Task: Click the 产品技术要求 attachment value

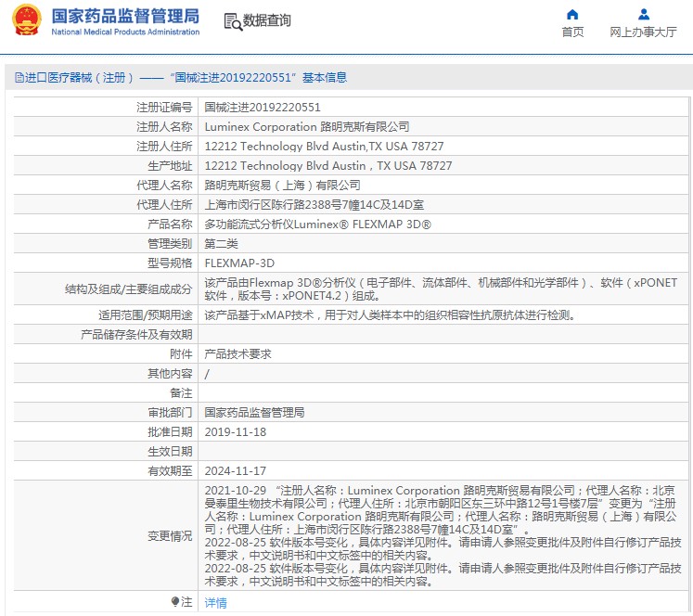Action: (237, 354)
